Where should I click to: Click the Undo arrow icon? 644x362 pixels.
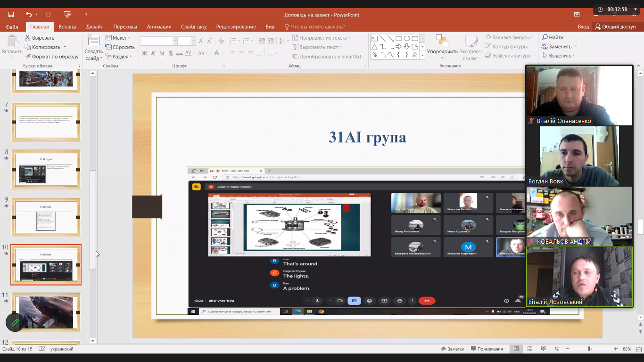[x=29, y=15]
